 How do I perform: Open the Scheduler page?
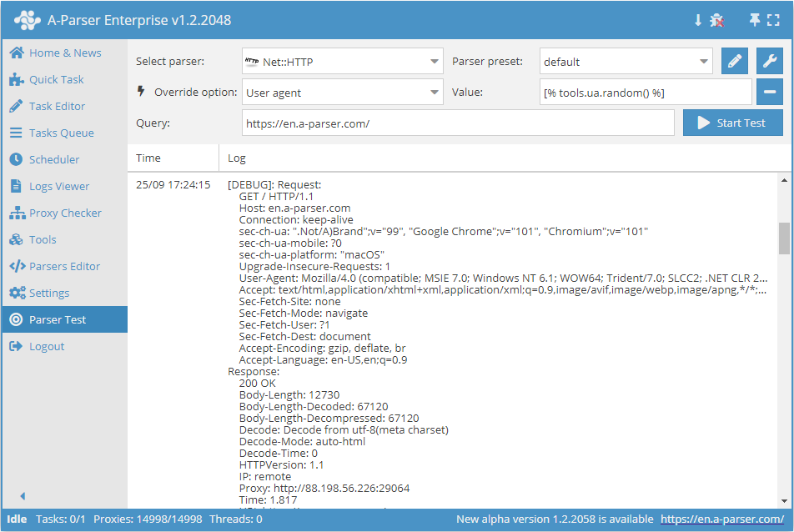point(54,159)
